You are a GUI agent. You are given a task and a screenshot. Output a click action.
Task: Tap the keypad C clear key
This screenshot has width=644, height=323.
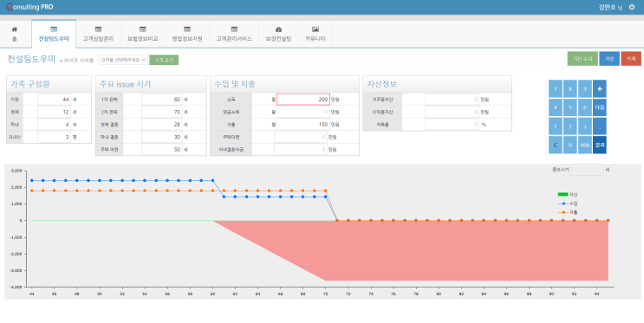[556, 145]
